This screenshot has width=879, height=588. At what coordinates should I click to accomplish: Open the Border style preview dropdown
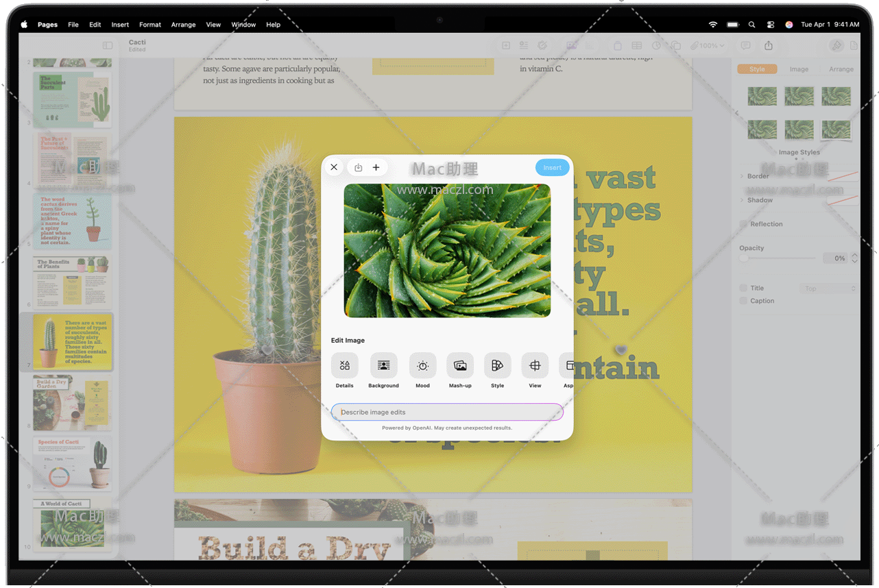(843, 176)
